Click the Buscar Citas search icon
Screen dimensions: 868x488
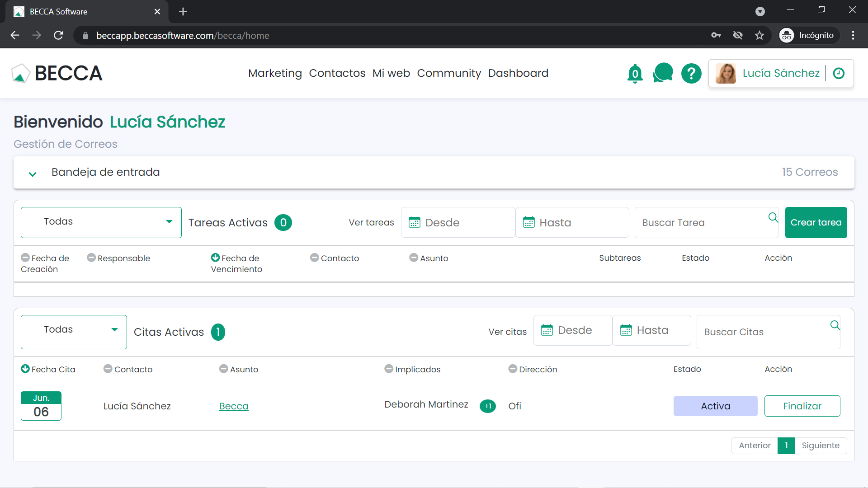(835, 325)
